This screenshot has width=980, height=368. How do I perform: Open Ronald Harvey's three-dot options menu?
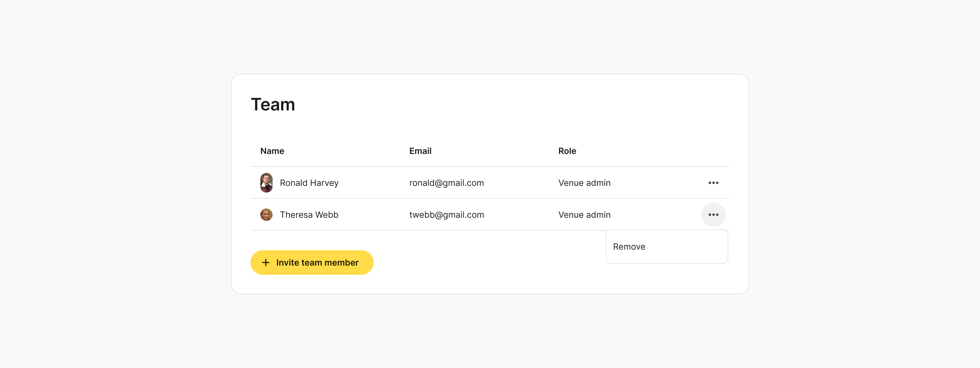click(x=713, y=183)
